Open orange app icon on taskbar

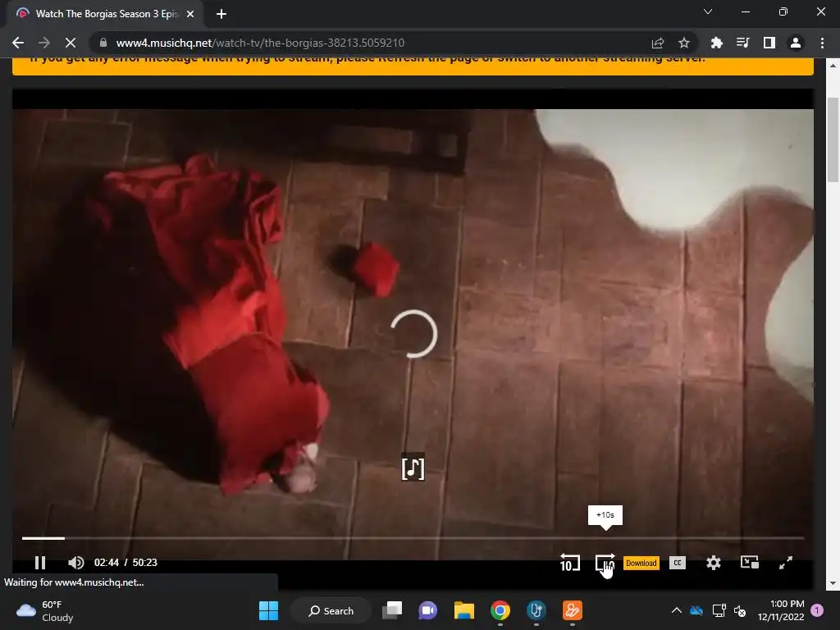[572, 610]
